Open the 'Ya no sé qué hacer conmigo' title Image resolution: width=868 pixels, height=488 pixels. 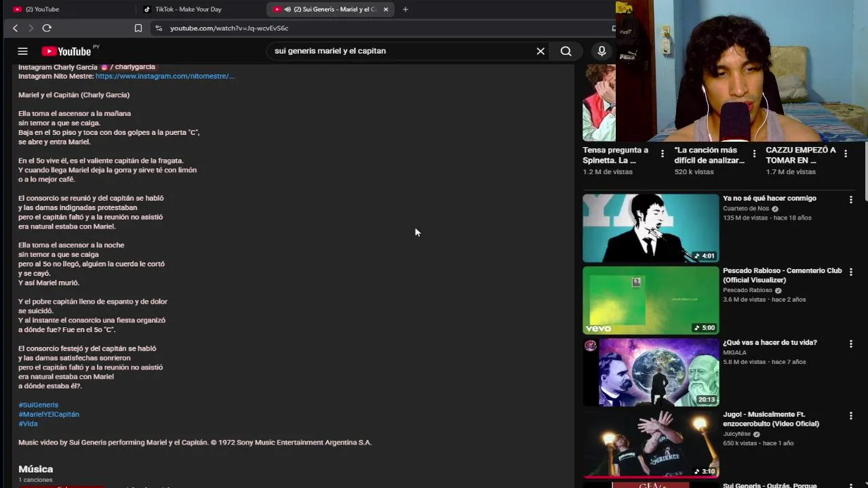pyautogui.click(x=769, y=198)
